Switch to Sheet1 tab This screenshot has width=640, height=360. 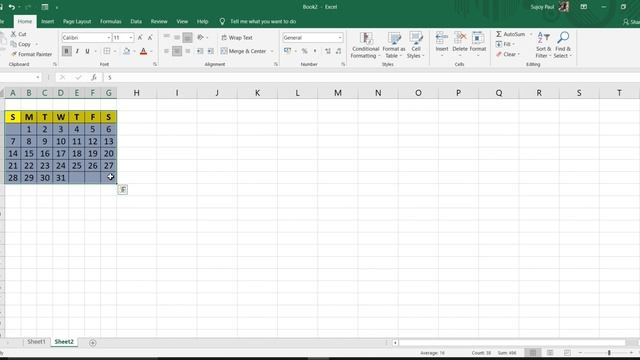coord(36,342)
